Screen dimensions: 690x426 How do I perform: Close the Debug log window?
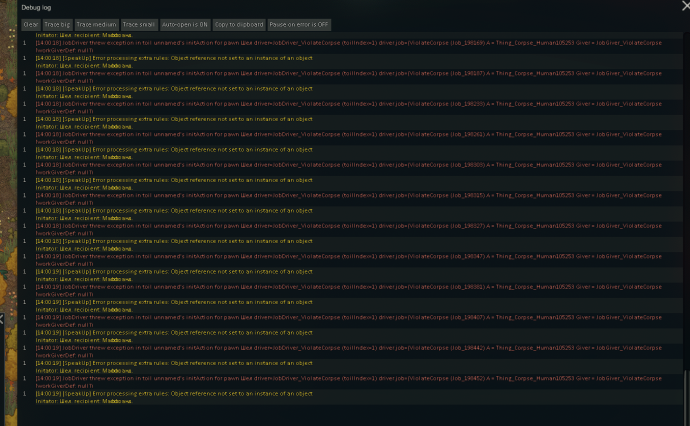[x=682, y=7]
